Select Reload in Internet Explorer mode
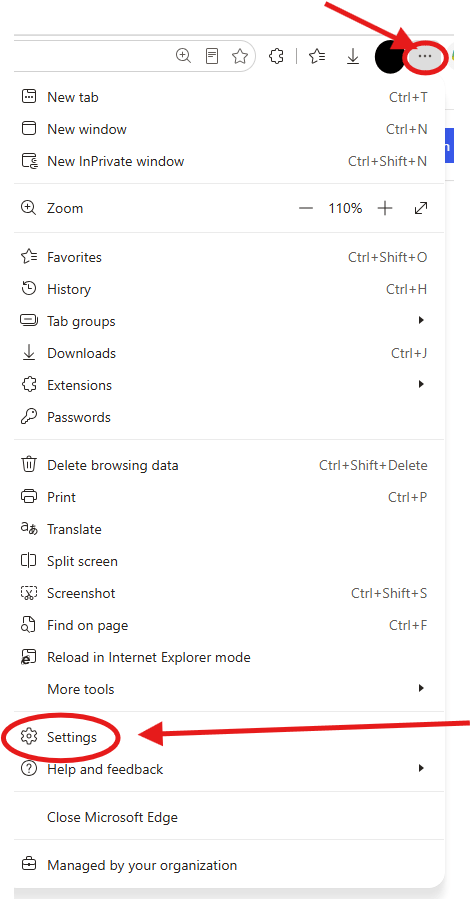470x899 pixels. pos(229,657)
